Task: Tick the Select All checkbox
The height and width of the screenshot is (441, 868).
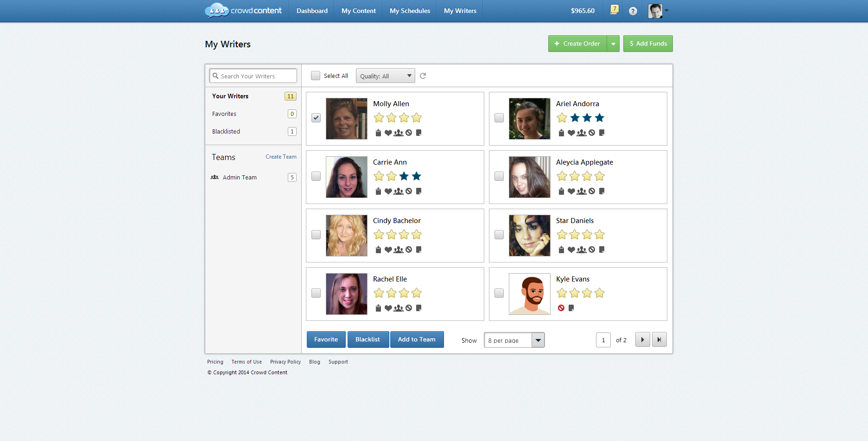Action: click(316, 76)
